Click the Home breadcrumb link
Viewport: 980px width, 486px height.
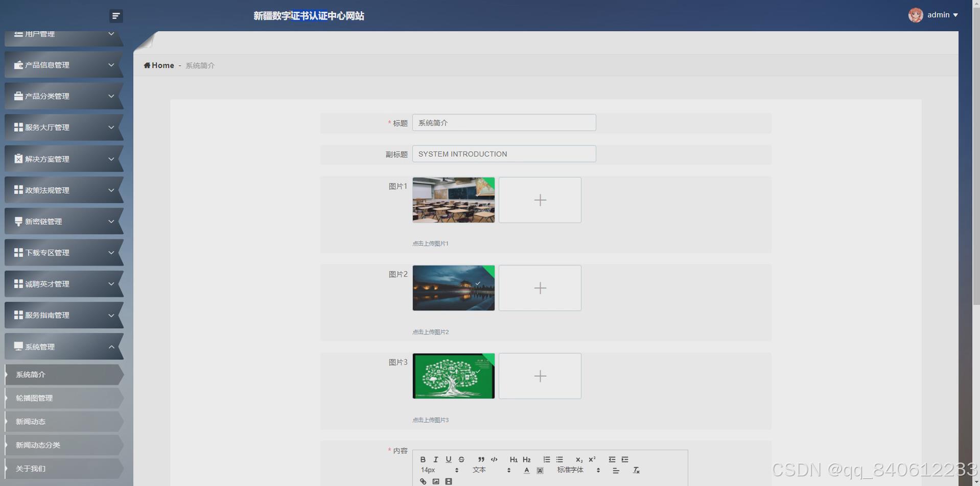click(159, 65)
